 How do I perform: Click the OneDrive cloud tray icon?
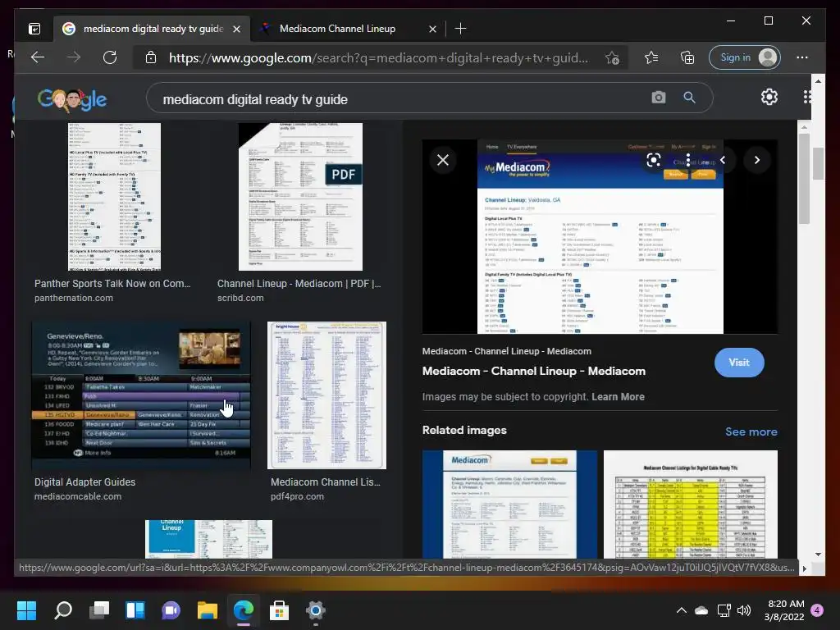click(x=701, y=610)
